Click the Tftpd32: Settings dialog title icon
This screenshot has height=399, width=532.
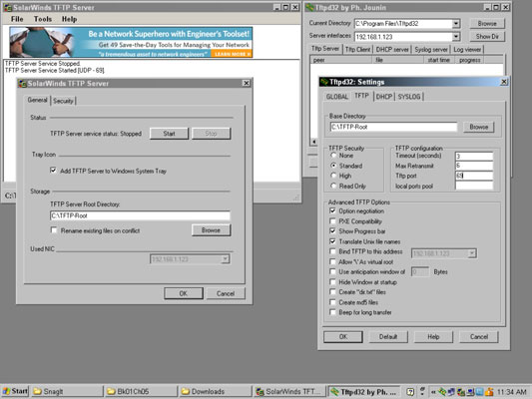click(x=324, y=82)
